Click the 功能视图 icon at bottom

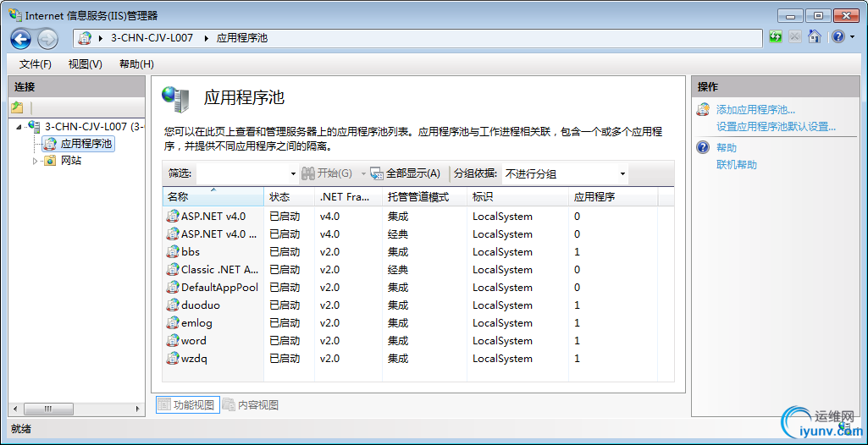click(163, 404)
